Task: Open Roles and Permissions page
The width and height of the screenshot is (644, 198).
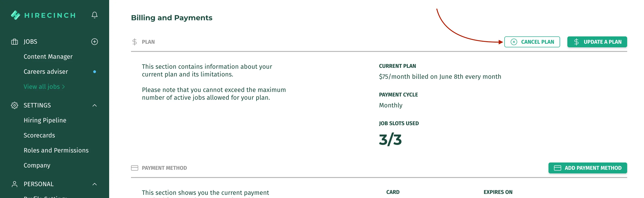Action: click(56, 150)
